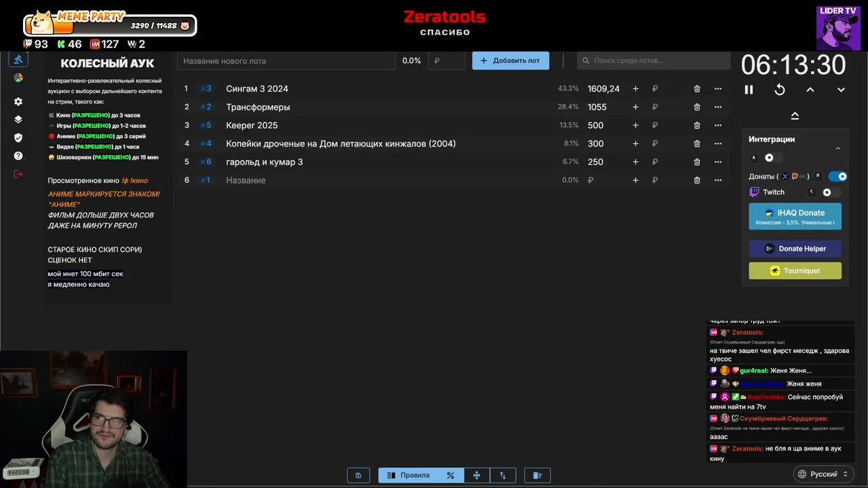Open more options for Трансформеры
The height and width of the screenshot is (488, 868).
point(718,107)
